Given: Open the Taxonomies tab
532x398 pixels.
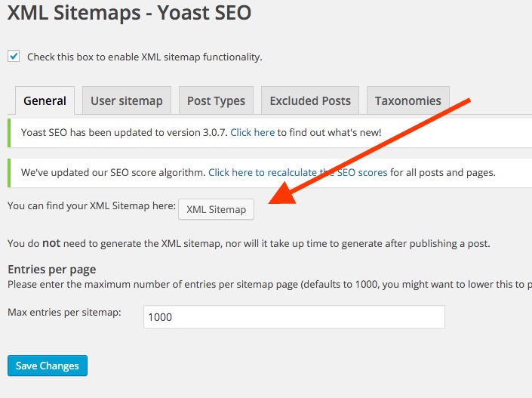Looking at the screenshot, I should click(x=407, y=101).
